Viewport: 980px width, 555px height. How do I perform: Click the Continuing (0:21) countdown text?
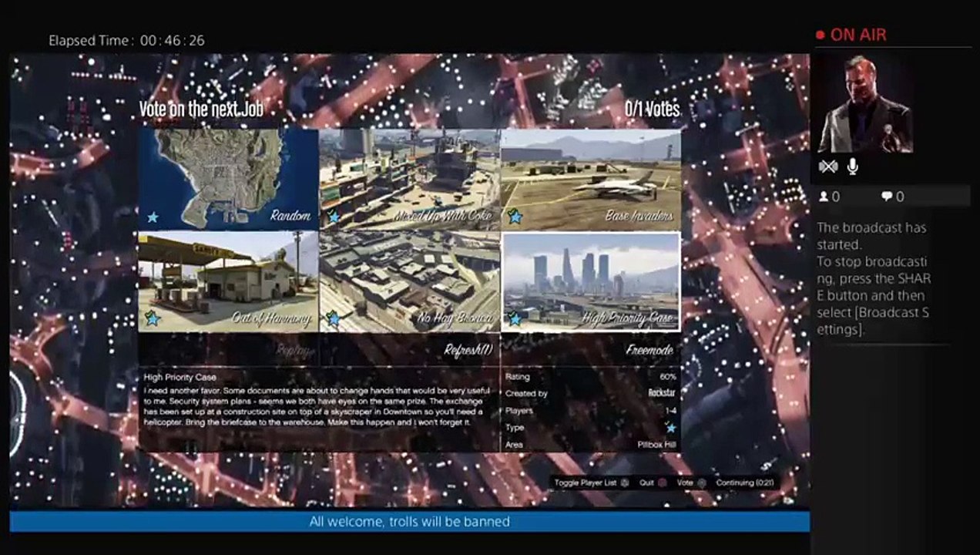[744, 483]
